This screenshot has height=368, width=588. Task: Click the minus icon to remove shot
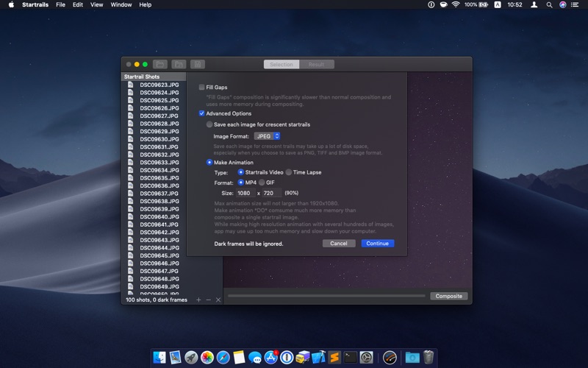[209, 300]
